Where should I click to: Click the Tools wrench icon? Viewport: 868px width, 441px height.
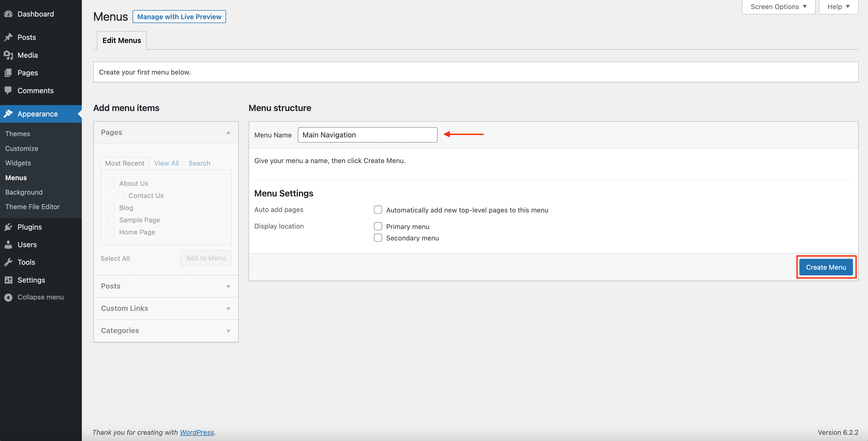[9, 262]
